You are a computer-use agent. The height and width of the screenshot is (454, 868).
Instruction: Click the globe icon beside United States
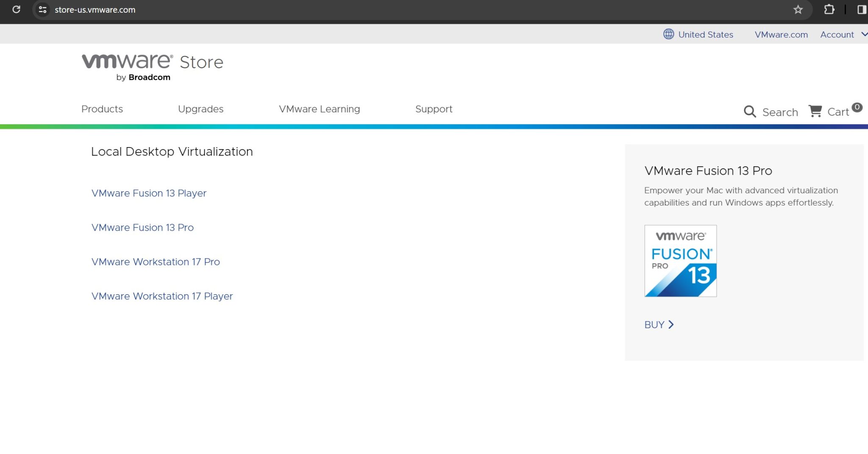tap(668, 34)
